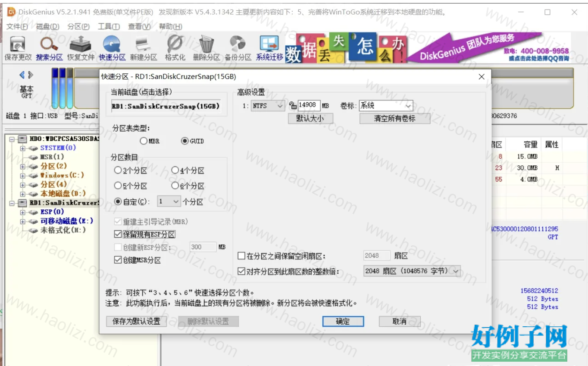Click the partition size field showing 14908
The image size is (588, 366).
[309, 105]
